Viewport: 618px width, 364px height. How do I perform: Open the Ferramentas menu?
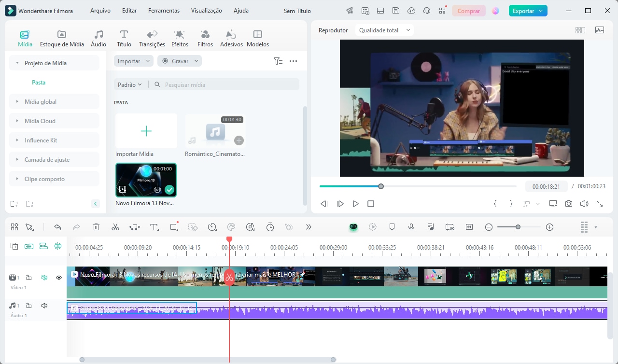tap(164, 11)
